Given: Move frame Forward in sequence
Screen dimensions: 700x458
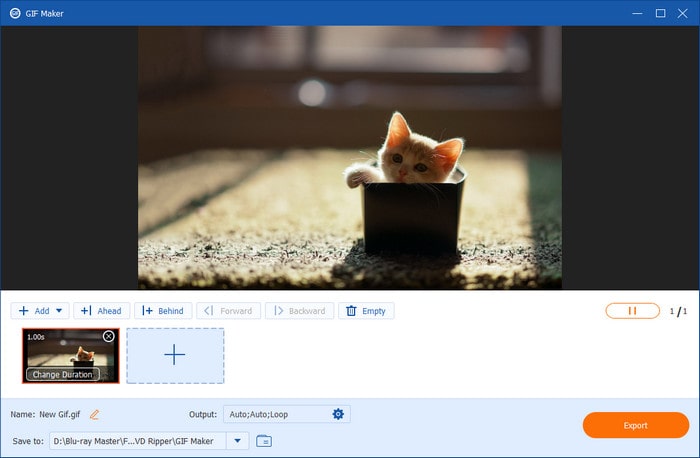Looking at the screenshot, I should [x=228, y=311].
